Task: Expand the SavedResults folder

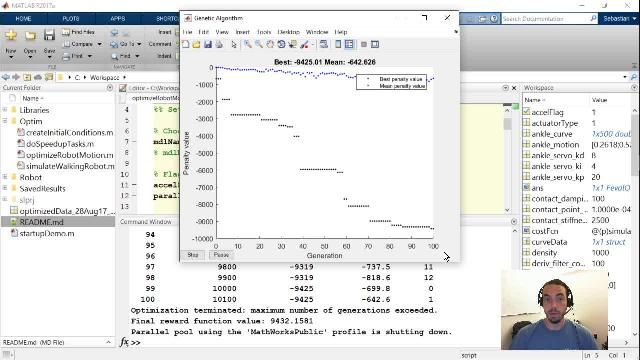Action: point(5,188)
